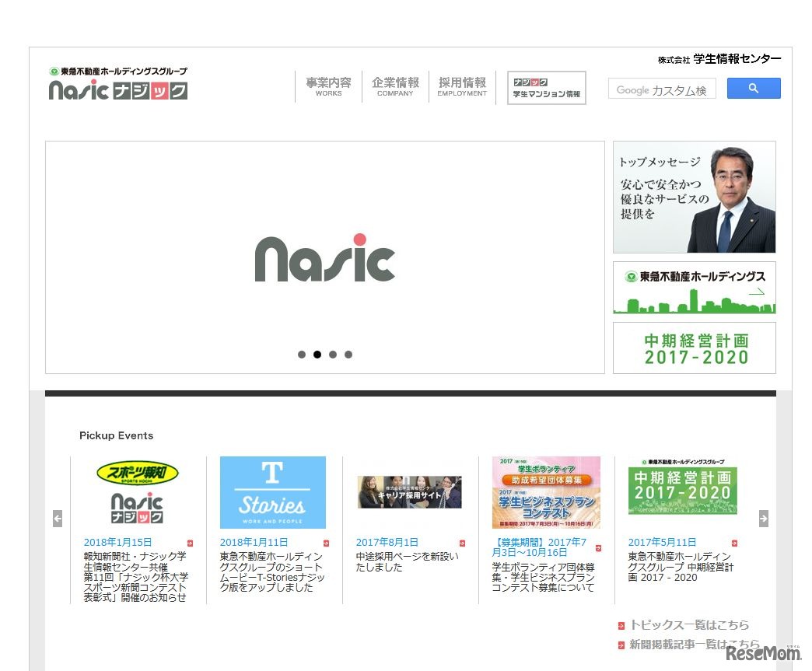This screenshot has width=812, height=671.
Task: Click 株式会社 学生情報センター company name
Action: pos(719,59)
